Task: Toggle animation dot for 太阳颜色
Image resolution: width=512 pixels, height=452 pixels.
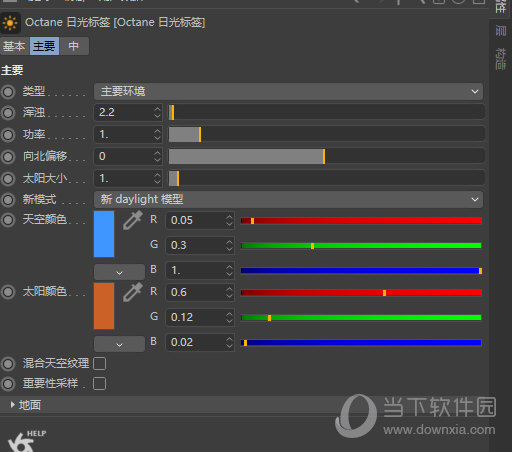Action: (x=8, y=292)
